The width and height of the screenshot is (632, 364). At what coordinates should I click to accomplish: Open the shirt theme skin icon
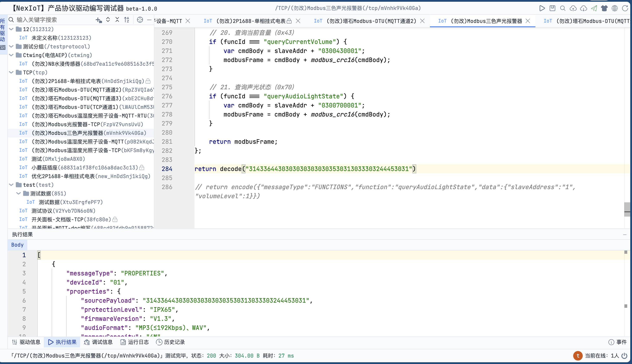604,8
